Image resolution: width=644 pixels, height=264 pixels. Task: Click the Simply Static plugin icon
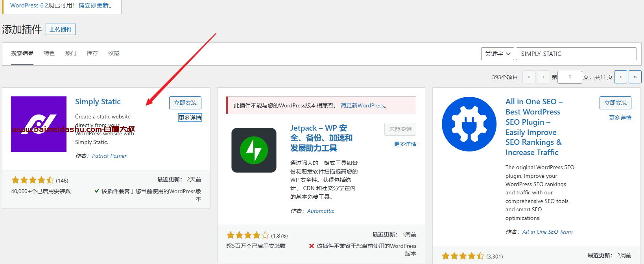point(39,124)
